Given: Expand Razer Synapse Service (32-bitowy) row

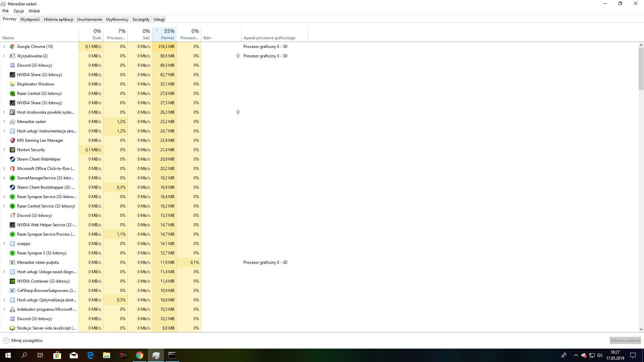Looking at the screenshot, I should pos(4,197).
